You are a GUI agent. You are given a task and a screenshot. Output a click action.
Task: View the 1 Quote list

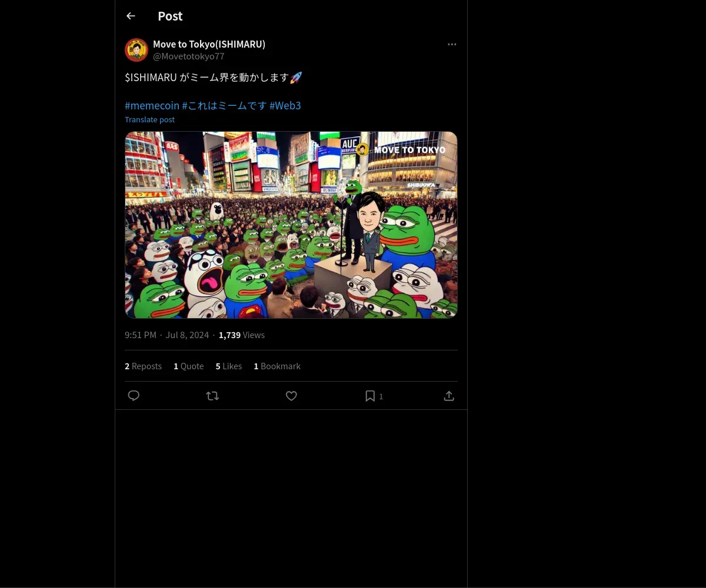(188, 366)
